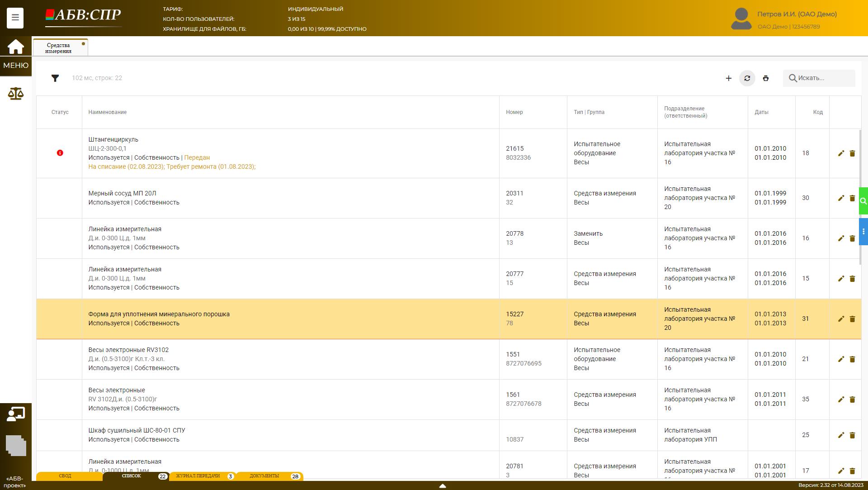
Task: Delete the Мерный сосуд МП 20Л row
Action: point(852,198)
